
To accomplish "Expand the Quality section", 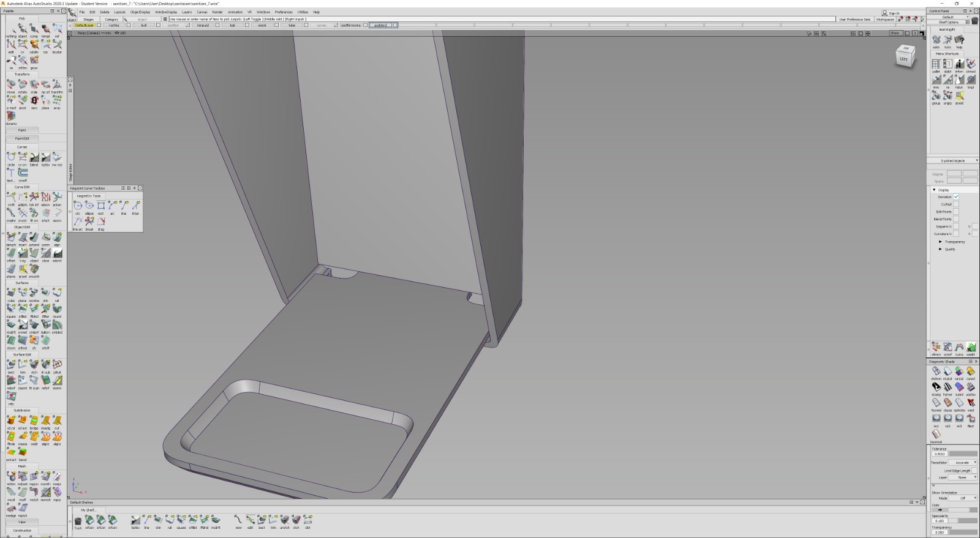I will pos(941,249).
